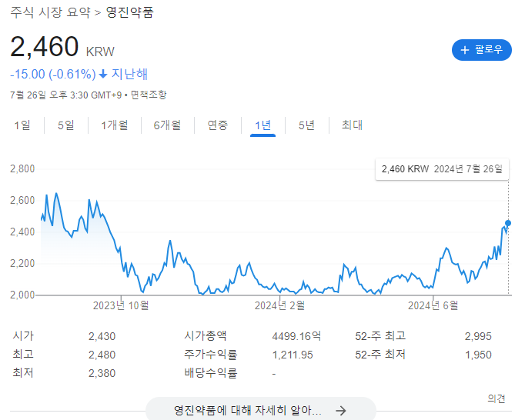This screenshot has height=420, width=525.
Task: Click the 의견 feedback link
Action: pyautogui.click(x=497, y=398)
